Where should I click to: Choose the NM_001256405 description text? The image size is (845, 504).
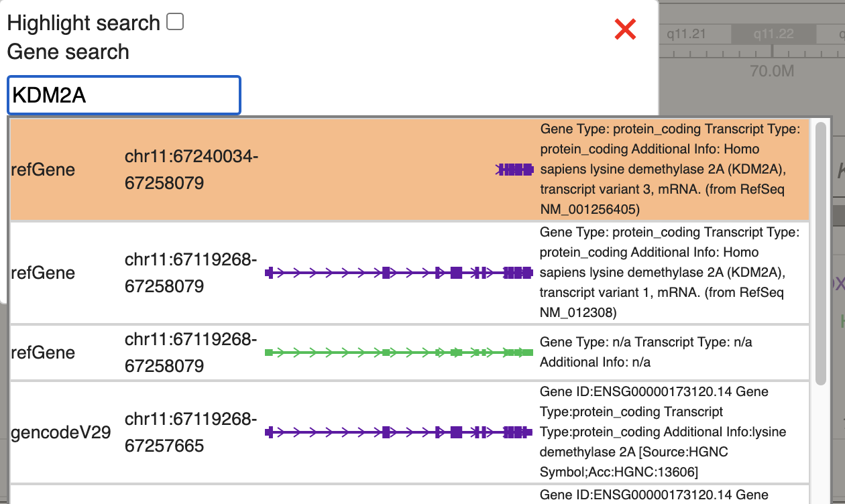669,170
